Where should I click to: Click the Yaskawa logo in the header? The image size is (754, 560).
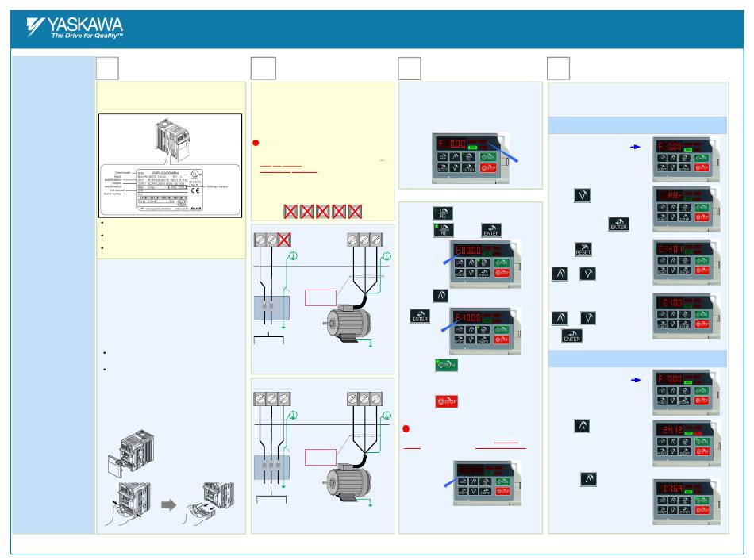[x=75, y=28]
